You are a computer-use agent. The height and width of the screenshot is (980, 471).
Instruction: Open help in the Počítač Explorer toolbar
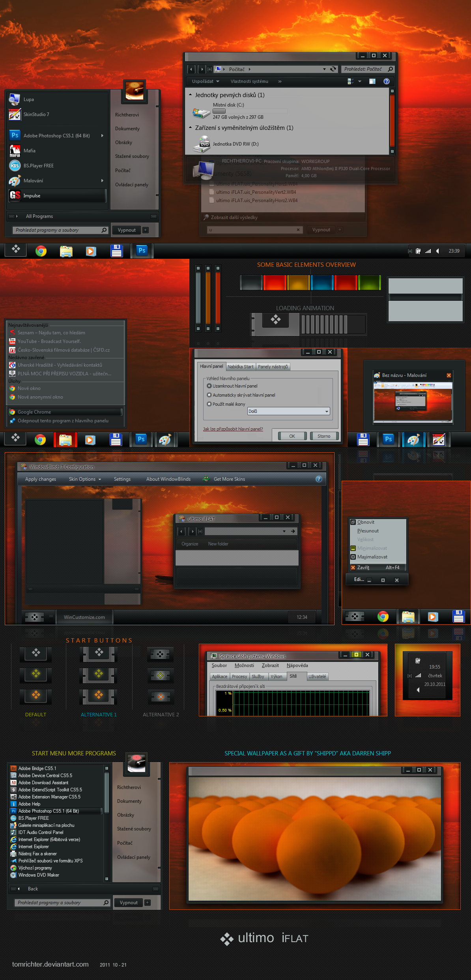pyautogui.click(x=387, y=81)
